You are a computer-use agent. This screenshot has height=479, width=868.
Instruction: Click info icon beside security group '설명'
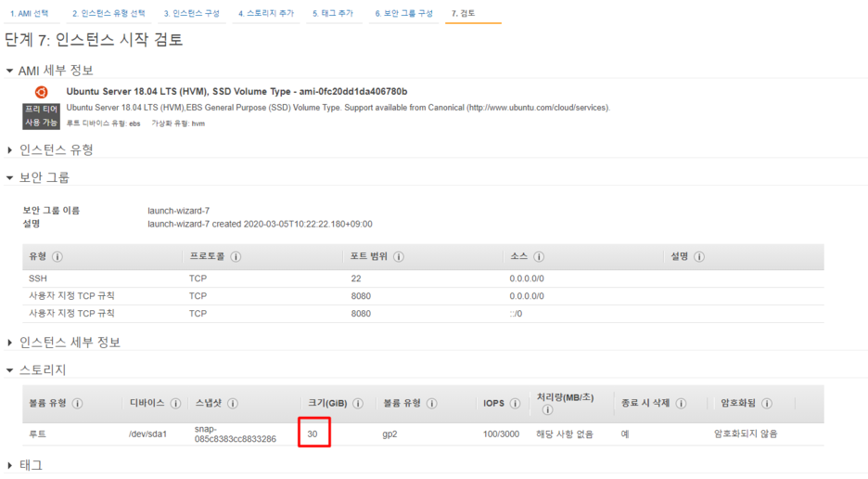tap(699, 257)
